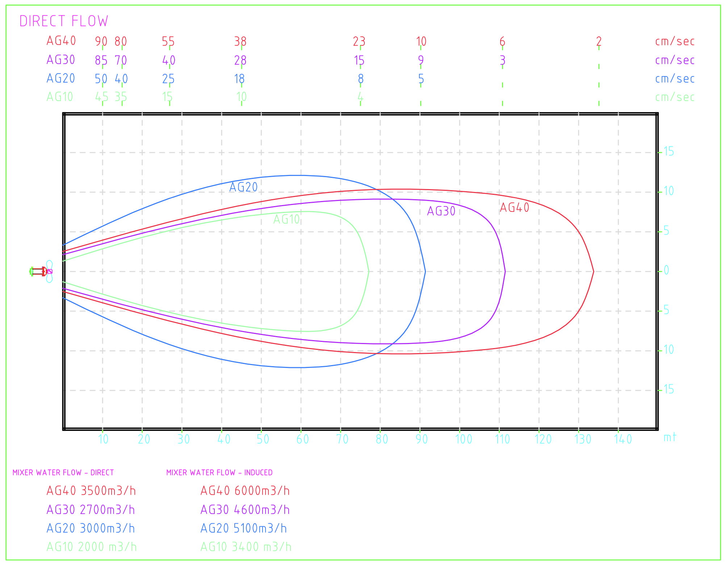Click the 140 tick label on horizontal axis
Image resolution: width=728 pixels, height=565 pixels.
[x=623, y=439]
